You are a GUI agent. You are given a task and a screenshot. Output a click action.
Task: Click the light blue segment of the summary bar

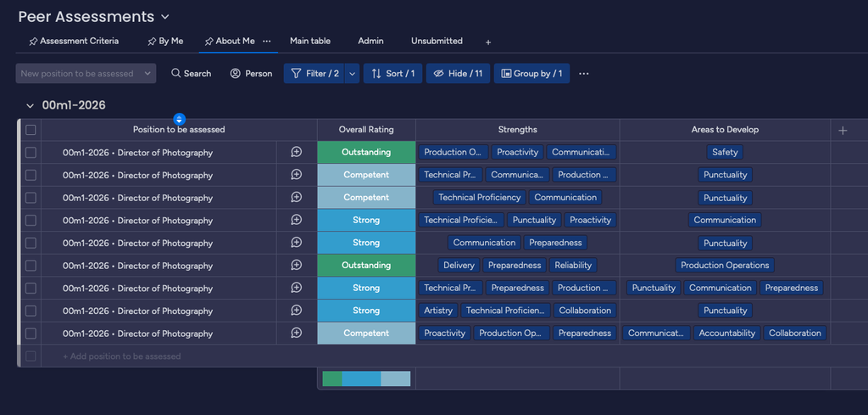[x=396, y=379]
